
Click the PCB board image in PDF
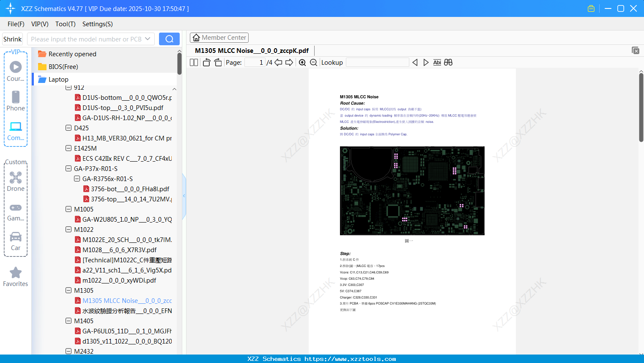(x=412, y=191)
